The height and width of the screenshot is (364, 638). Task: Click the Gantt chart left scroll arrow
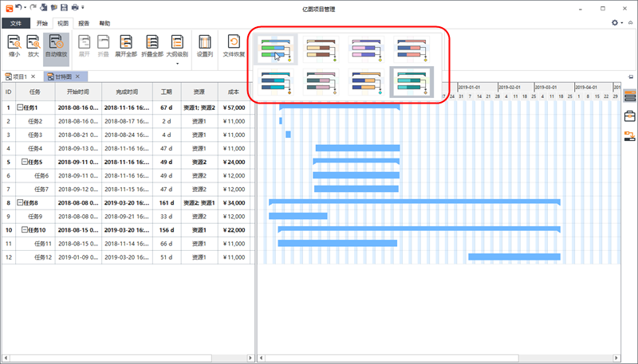tap(262, 358)
